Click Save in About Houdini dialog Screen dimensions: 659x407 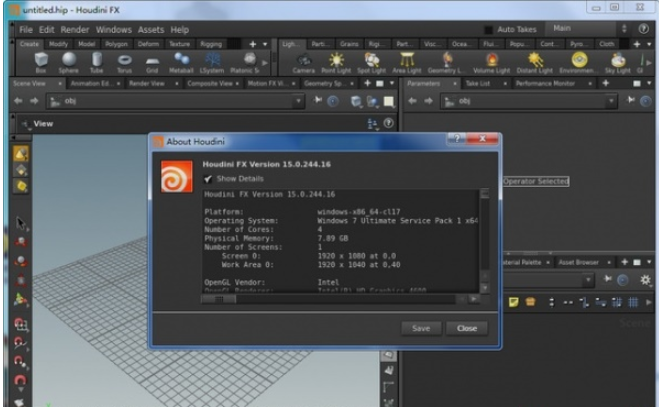pos(421,328)
